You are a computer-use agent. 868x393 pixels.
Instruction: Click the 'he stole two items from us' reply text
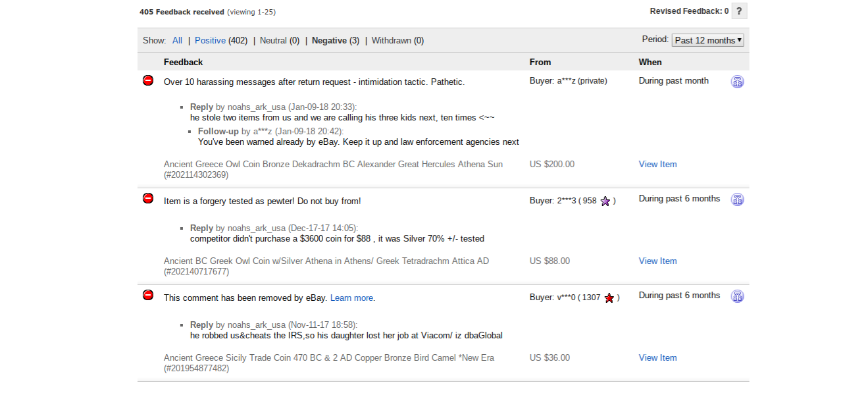tap(342, 118)
